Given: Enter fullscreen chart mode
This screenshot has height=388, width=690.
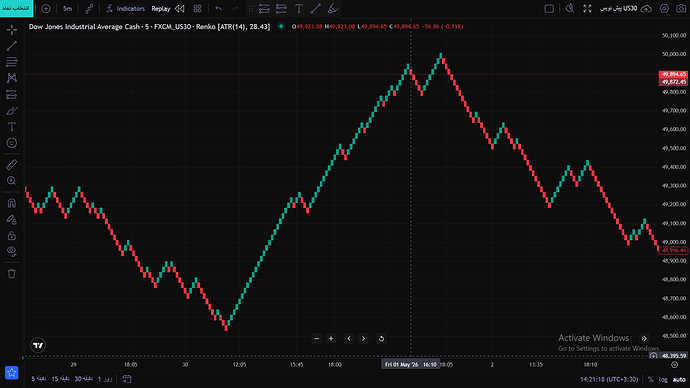Looking at the screenshot, I should tap(587, 9).
